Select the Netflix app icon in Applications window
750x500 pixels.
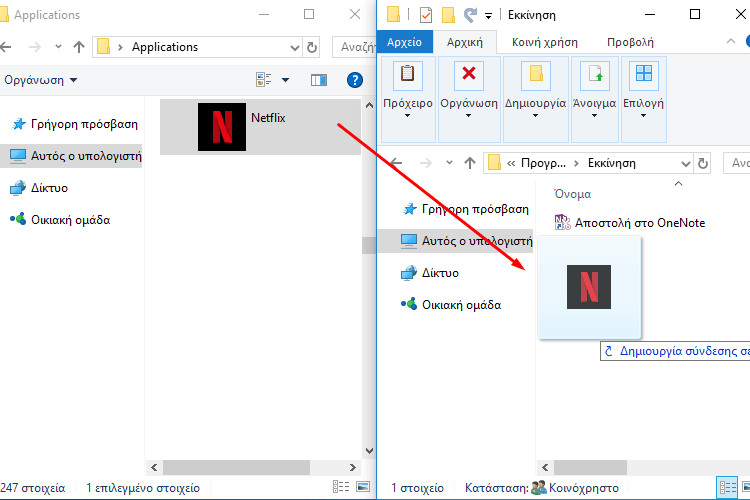click(222, 127)
